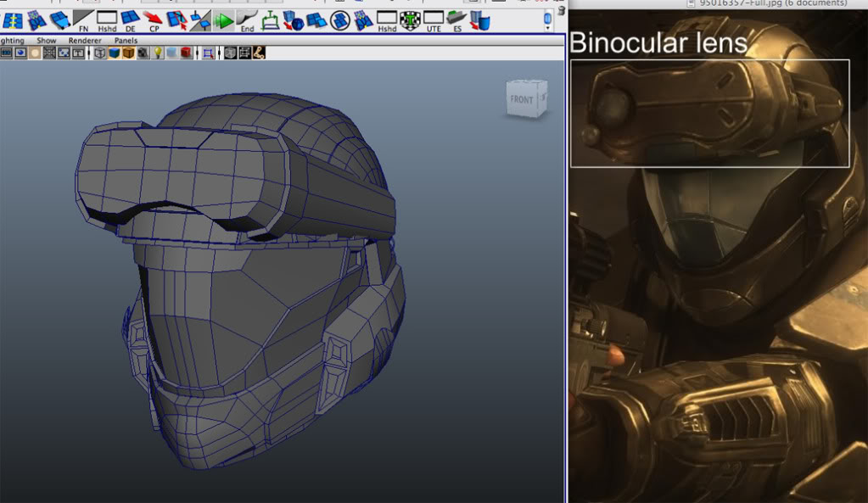Open camera attributes from panel toolbar
Screen dimensions: 868x503
(x=20, y=53)
